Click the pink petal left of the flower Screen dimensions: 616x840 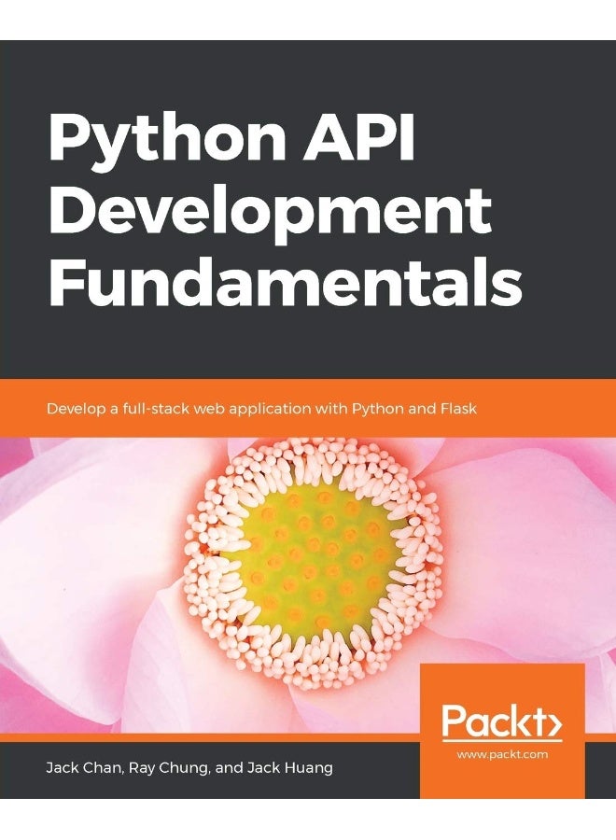[x=84, y=560]
